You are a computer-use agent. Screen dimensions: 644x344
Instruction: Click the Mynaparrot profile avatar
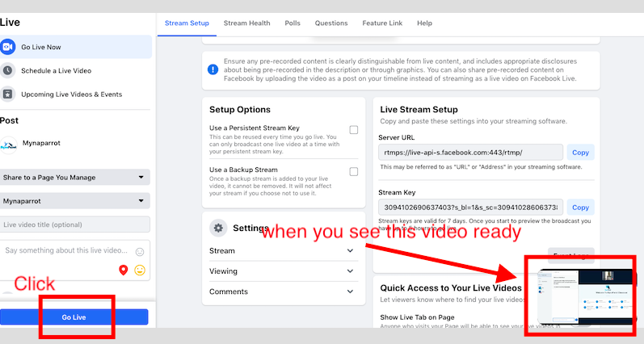pyautogui.click(x=8, y=145)
